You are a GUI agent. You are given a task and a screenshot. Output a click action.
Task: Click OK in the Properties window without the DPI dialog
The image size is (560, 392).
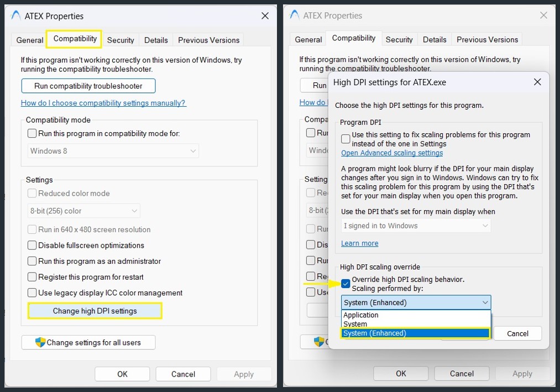122,374
